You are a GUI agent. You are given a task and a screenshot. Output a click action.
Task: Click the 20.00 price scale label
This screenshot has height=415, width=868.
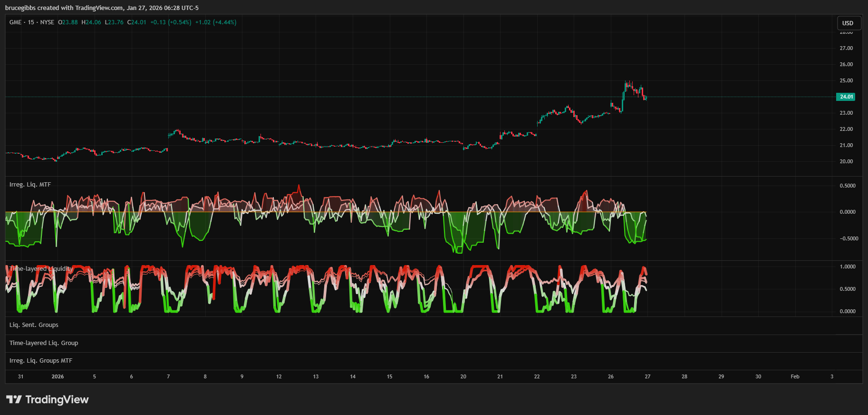click(846, 161)
